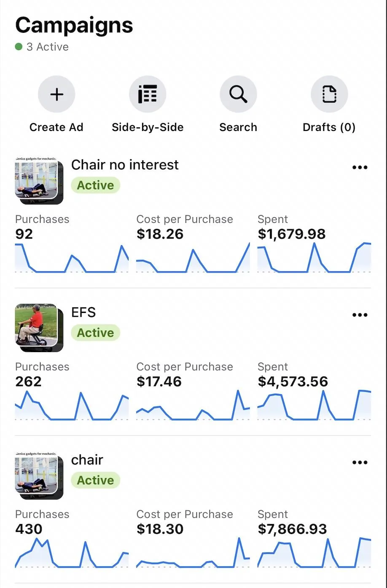Viewport: 387px width, 588px height.
Task: Open the EFS campaign thumbnail
Action: coord(39,328)
